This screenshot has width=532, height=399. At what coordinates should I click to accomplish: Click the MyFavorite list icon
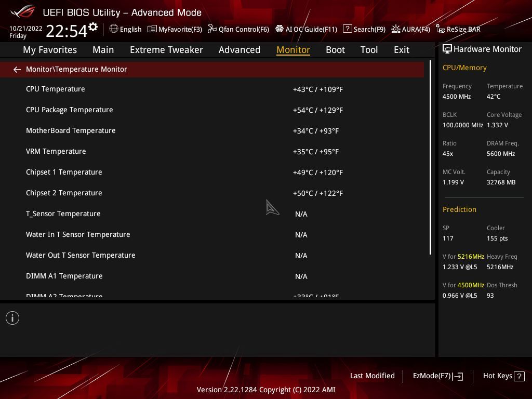tap(152, 29)
